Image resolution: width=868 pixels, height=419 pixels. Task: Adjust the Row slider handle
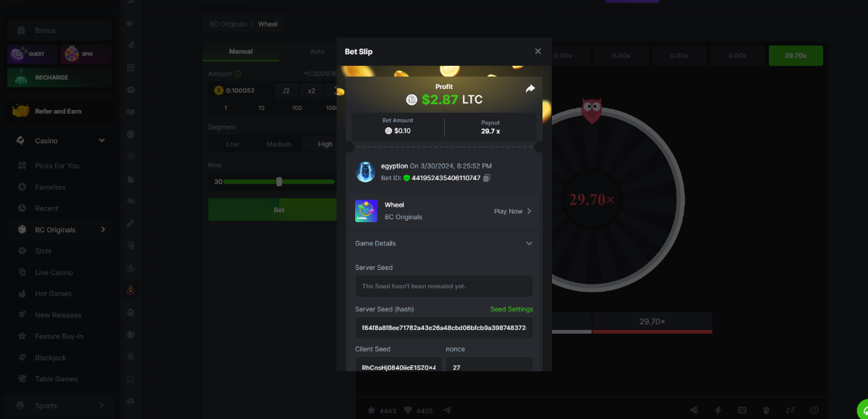pyautogui.click(x=279, y=182)
